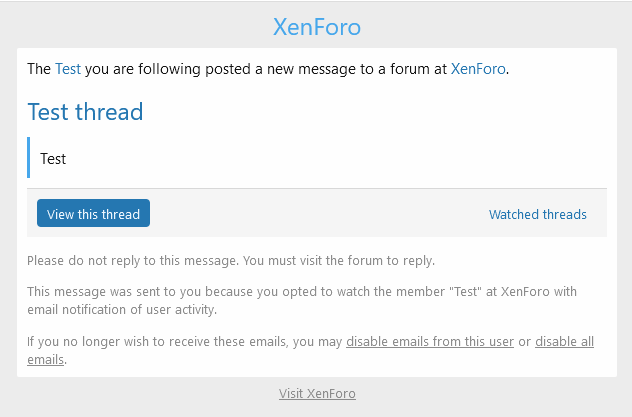Go to Watched threads

coord(538,214)
